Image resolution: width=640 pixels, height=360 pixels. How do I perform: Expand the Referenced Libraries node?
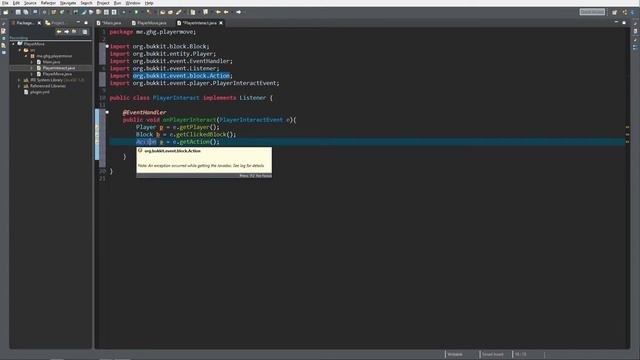(19, 86)
